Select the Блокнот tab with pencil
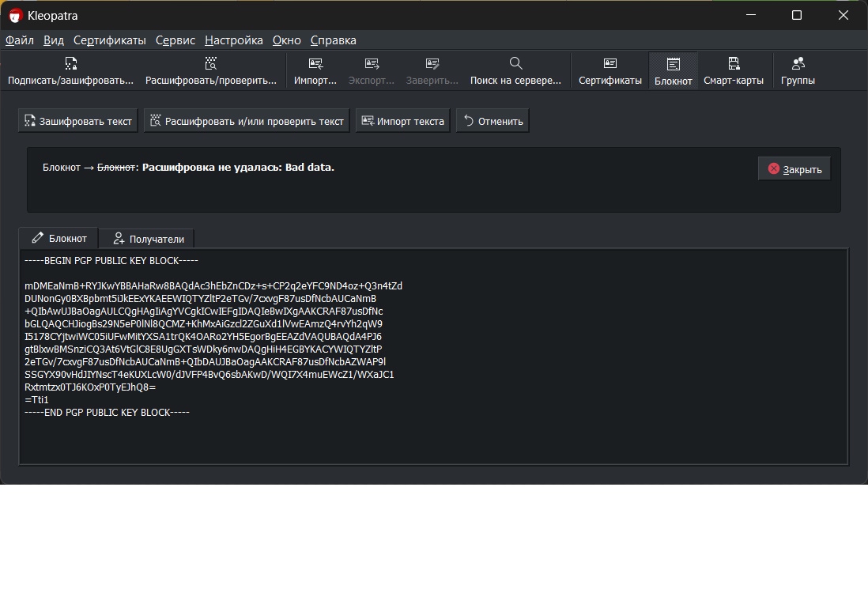Image resolution: width=868 pixels, height=593 pixels. (58, 238)
